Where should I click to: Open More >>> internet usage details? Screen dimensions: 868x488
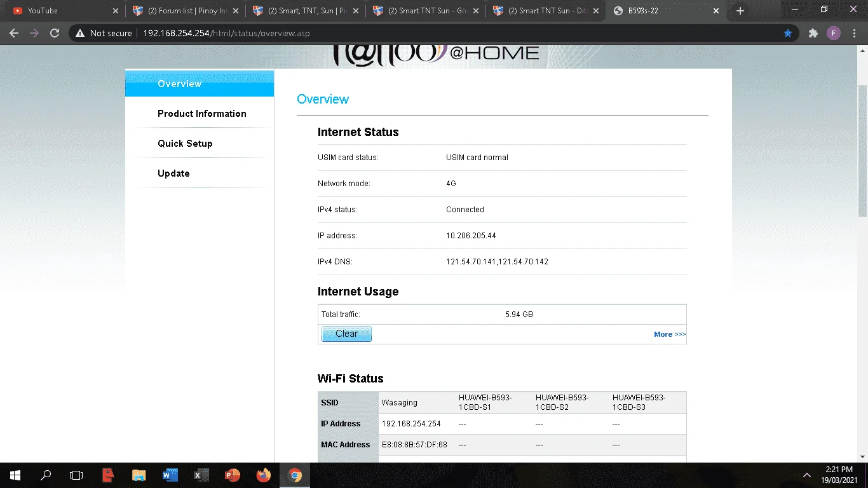click(670, 334)
